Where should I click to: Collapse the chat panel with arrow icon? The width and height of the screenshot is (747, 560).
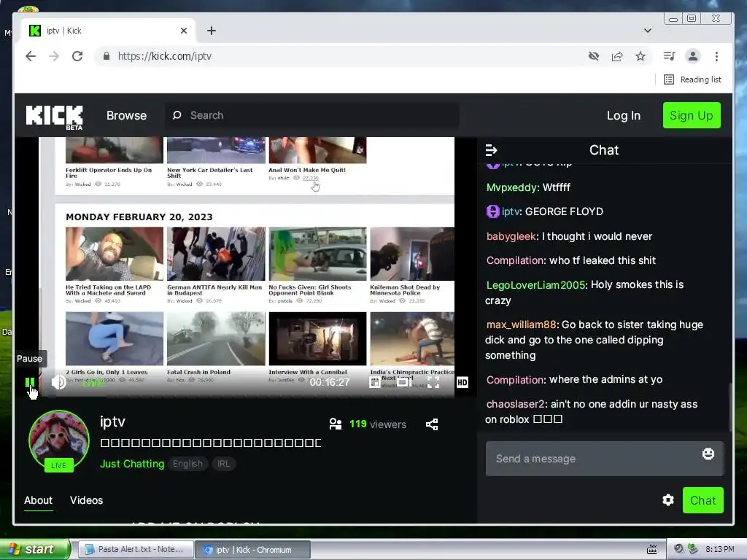click(x=491, y=150)
